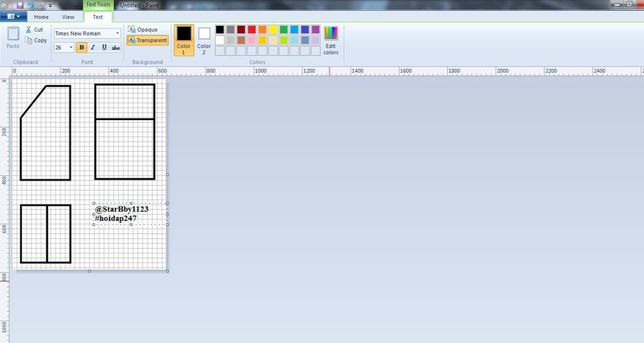Image resolution: width=644 pixels, height=343 pixels.
Task: Click the Copy icon
Action: coord(28,40)
